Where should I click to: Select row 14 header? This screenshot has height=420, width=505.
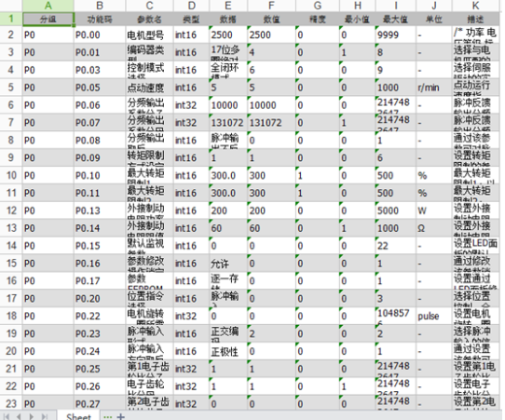(x=11, y=246)
